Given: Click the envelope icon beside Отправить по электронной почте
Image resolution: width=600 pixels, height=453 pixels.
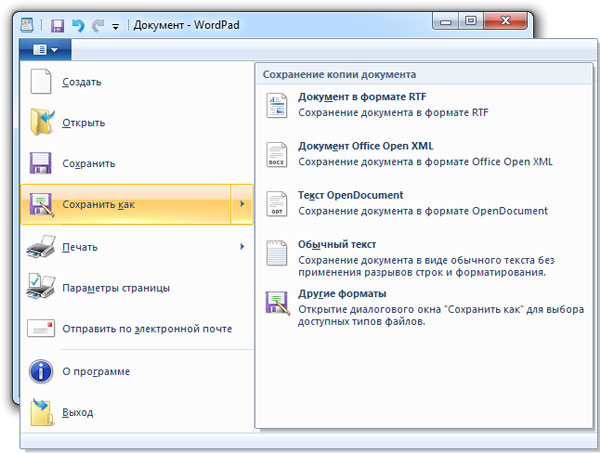Looking at the screenshot, I should pyautogui.click(x=41, y=329).
